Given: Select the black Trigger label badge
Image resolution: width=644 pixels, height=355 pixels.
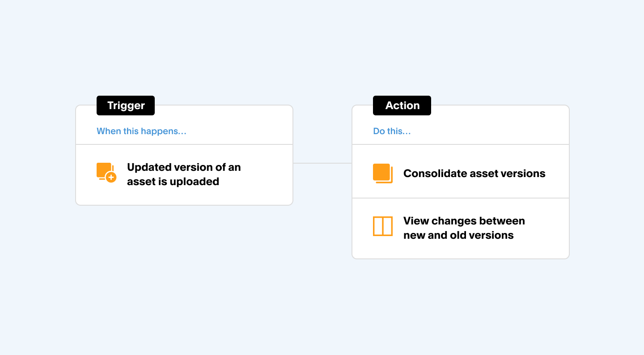Looking at the screenshot, I should 126,106.
